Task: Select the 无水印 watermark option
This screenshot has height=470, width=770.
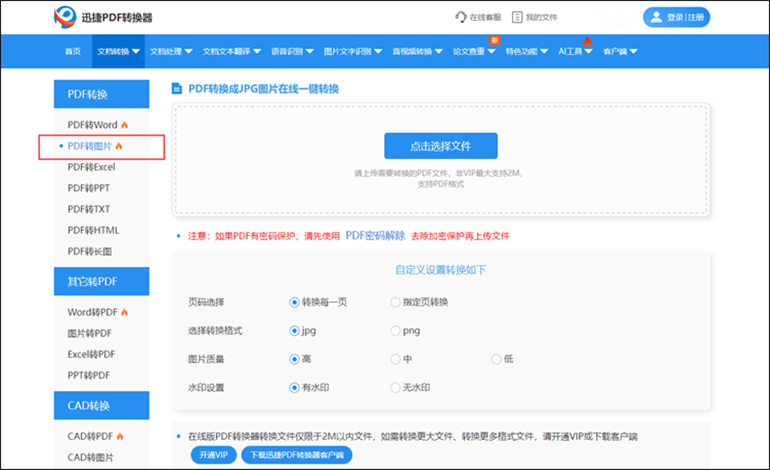Action: [x=395, y=387]
